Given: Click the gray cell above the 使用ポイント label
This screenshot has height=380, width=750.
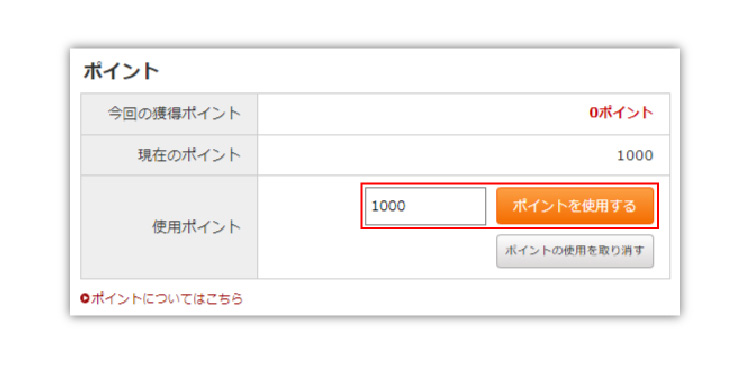Looking at the screenshot, I should coord(169,196).
